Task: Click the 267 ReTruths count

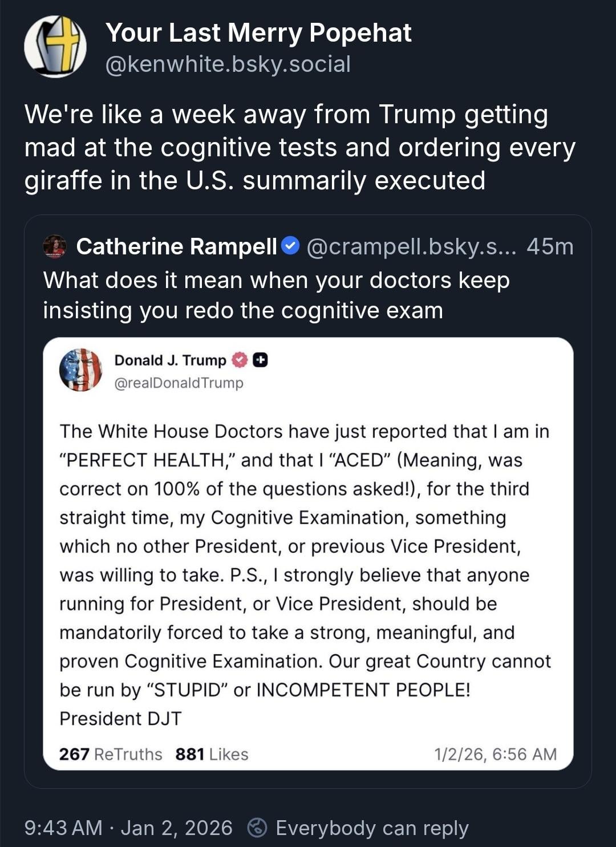Action: tap(111, 754)
